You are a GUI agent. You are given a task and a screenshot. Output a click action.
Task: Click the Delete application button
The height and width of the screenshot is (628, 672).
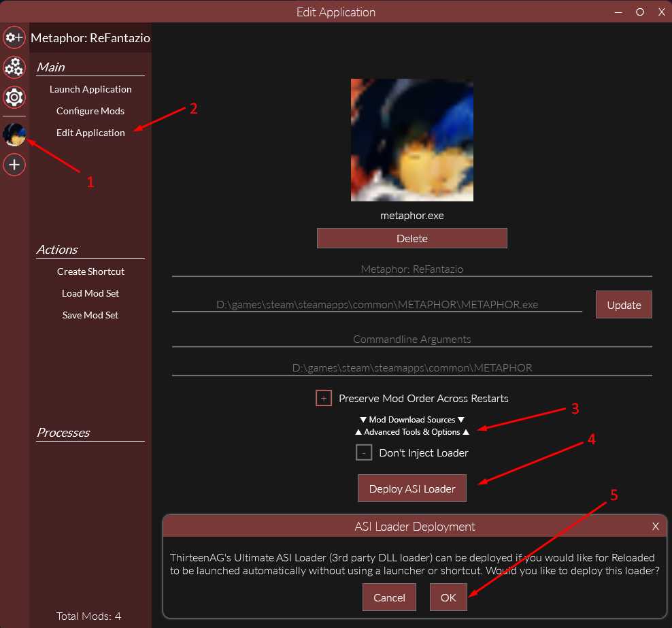point(412,238)
